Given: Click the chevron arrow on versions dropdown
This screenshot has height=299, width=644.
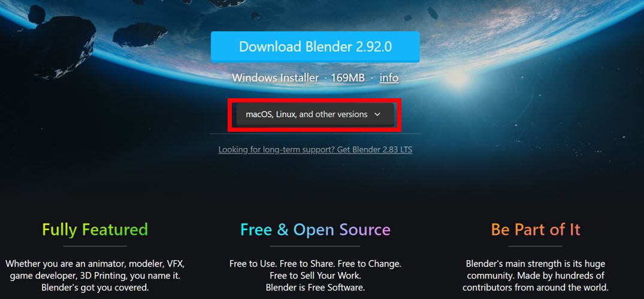Looking at the screenshot, I should [377, 114].
